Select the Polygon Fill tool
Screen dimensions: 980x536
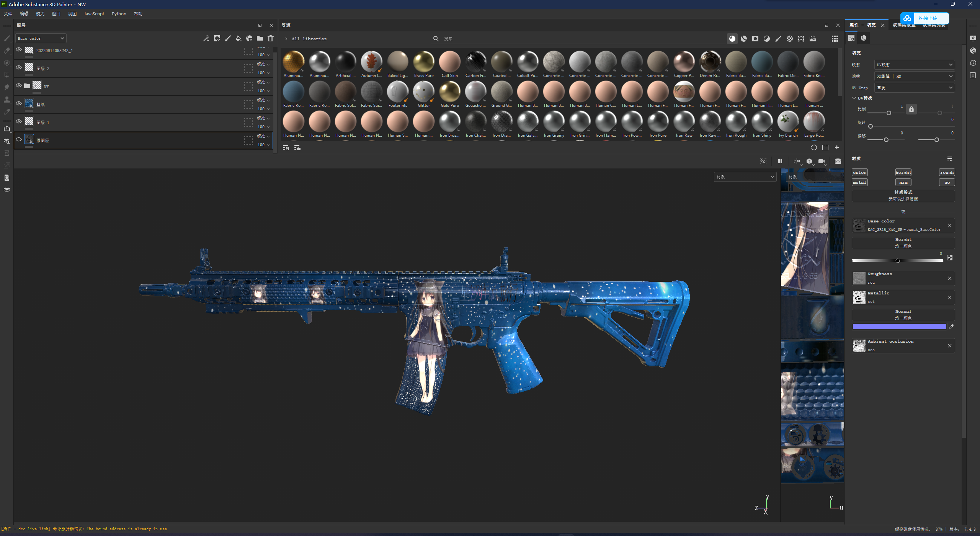point(7,75)
